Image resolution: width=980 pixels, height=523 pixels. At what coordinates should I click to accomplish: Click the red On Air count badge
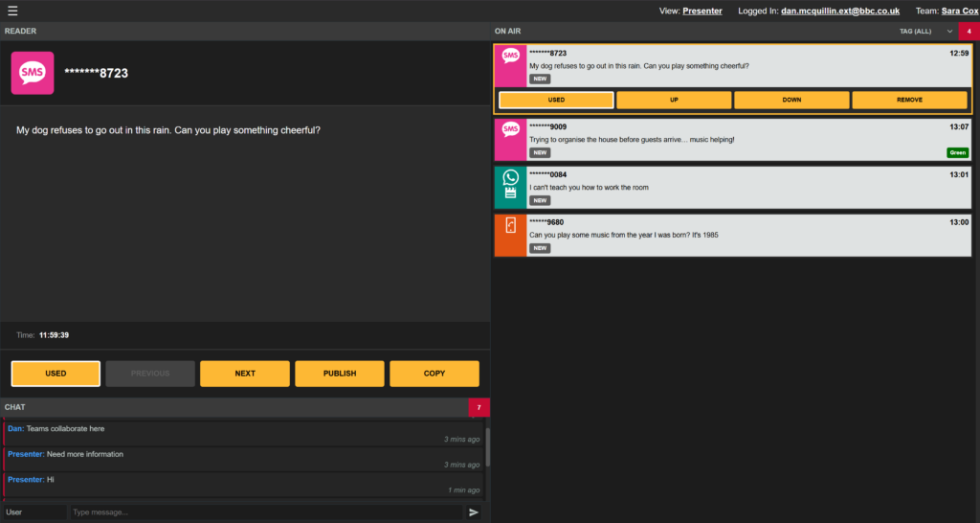[969, 32]
